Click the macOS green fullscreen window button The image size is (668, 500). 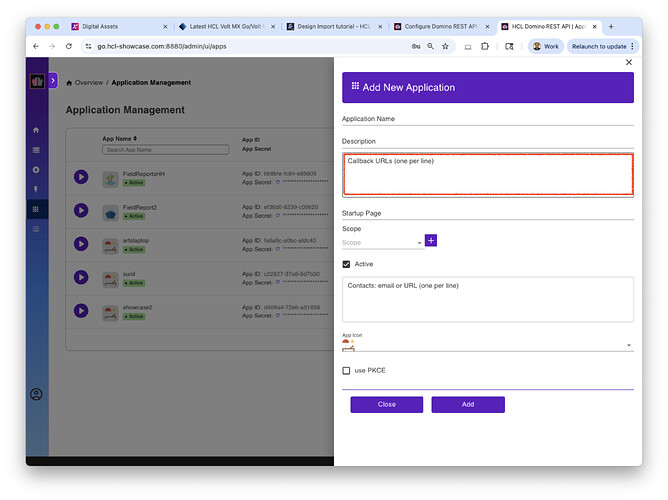point(56,26)
